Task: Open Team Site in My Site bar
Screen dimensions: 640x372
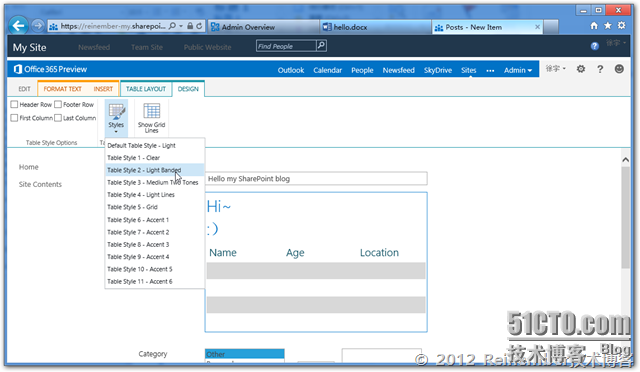Action: pos(147,47)
